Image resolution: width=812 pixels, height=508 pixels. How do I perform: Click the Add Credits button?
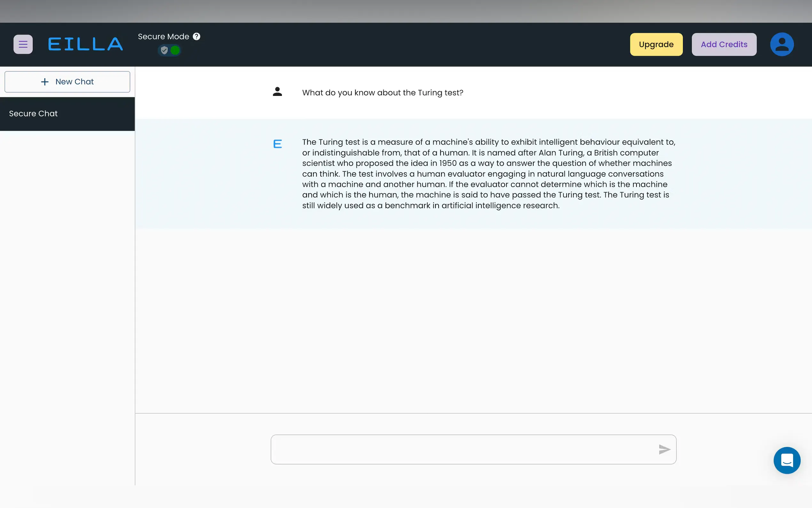[724, 44]
